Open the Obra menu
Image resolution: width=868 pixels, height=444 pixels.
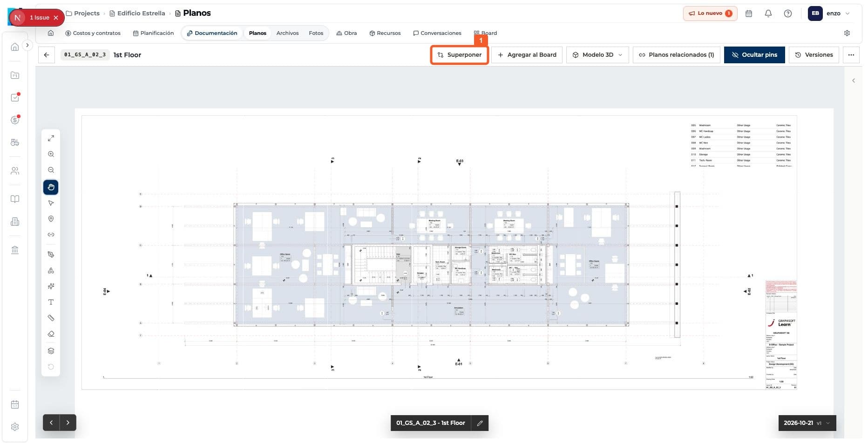346,33
